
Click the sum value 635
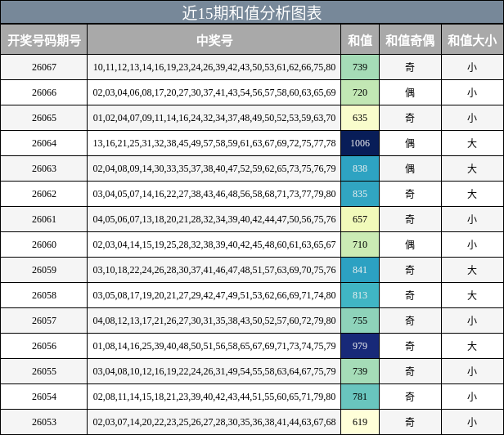point(360,118)
